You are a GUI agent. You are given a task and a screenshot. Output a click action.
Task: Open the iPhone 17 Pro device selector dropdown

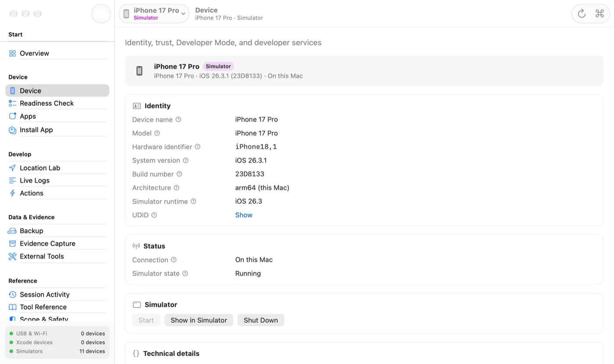pyautogui.click(x=154, y=14)
